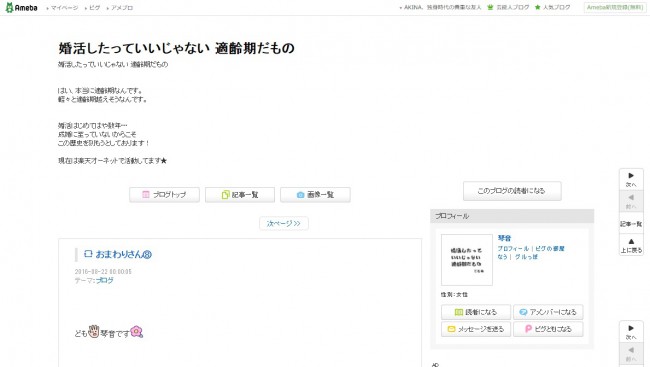650x367 pixels.
Task: Open the post titled おまわりさん⑧
Action: pos(124,254)
